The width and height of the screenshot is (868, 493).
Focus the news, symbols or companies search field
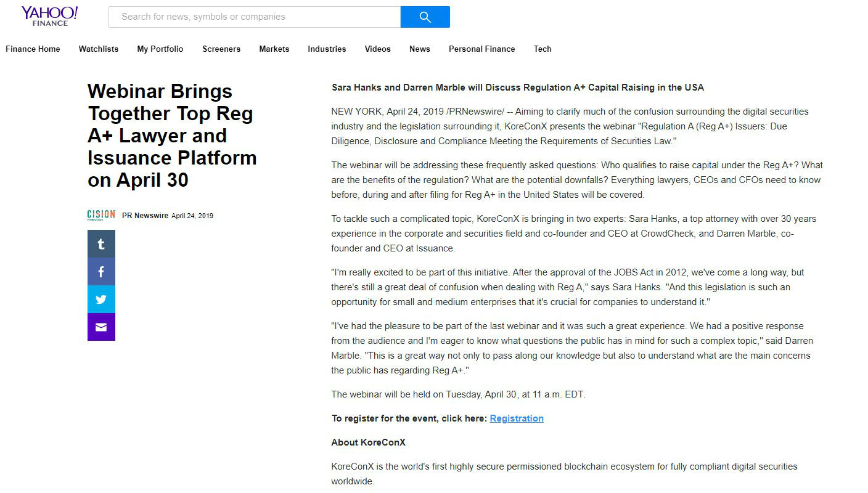click(255, 17)
